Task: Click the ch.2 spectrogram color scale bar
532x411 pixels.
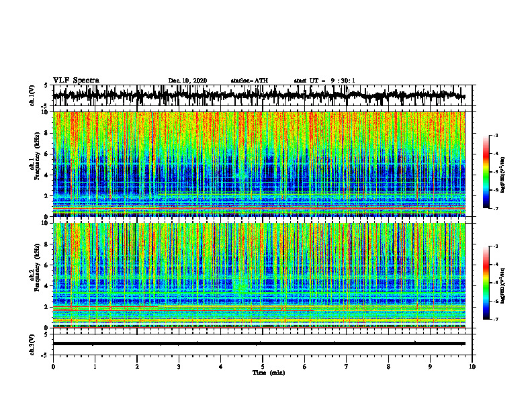Action: [x=486, y=283]
